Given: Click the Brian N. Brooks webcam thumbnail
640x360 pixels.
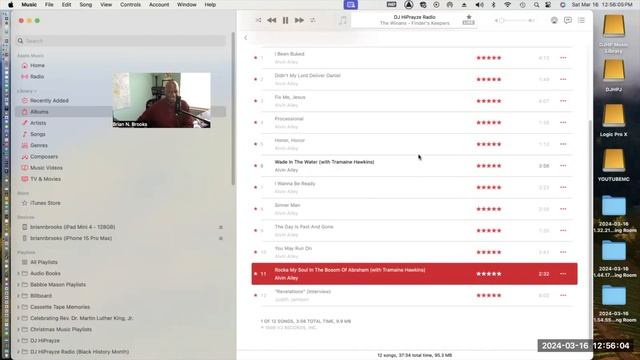Looking at the screenshot, I should pos(162,100).
